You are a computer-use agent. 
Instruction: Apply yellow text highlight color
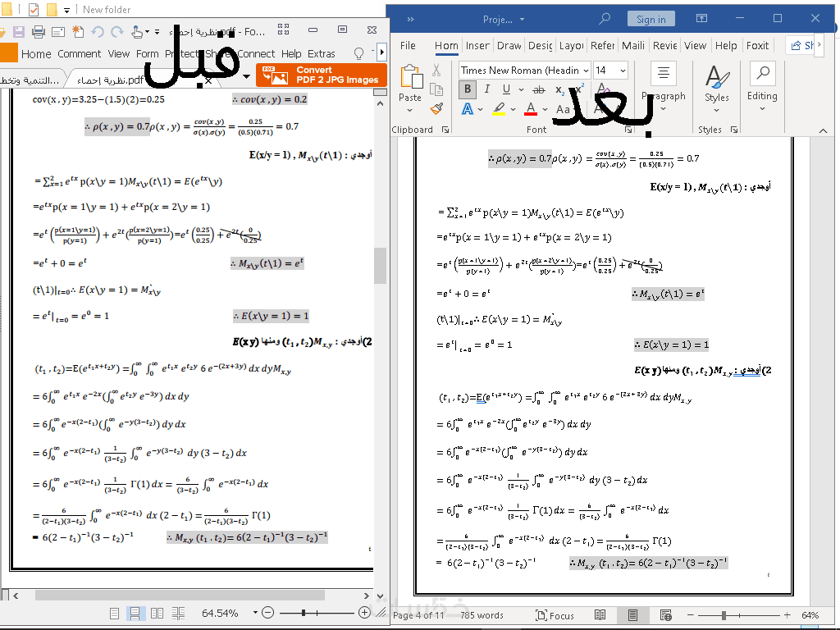point(499,109)
